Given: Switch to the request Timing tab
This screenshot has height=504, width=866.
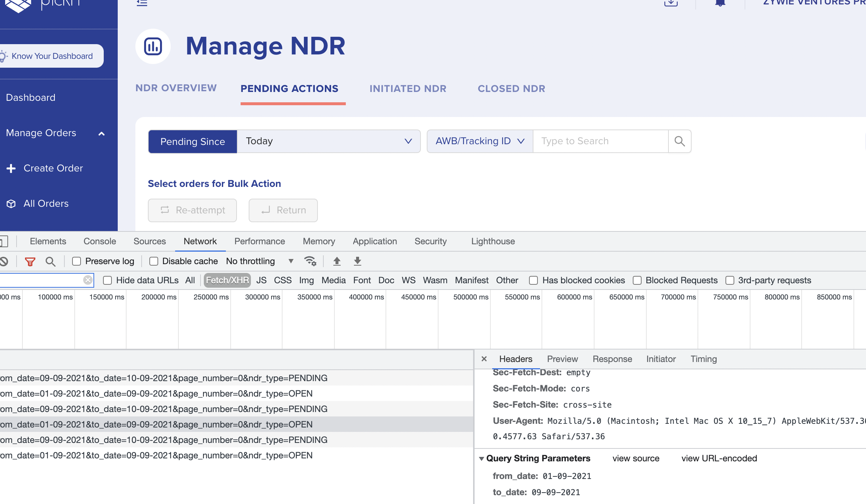Looking at the screenshot, I should pyautogui.click(x=704, y=359).
